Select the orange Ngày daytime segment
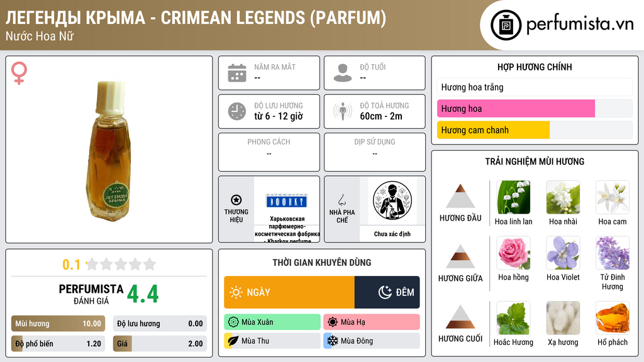Screen dimensions: 644x362 (289, 292)
